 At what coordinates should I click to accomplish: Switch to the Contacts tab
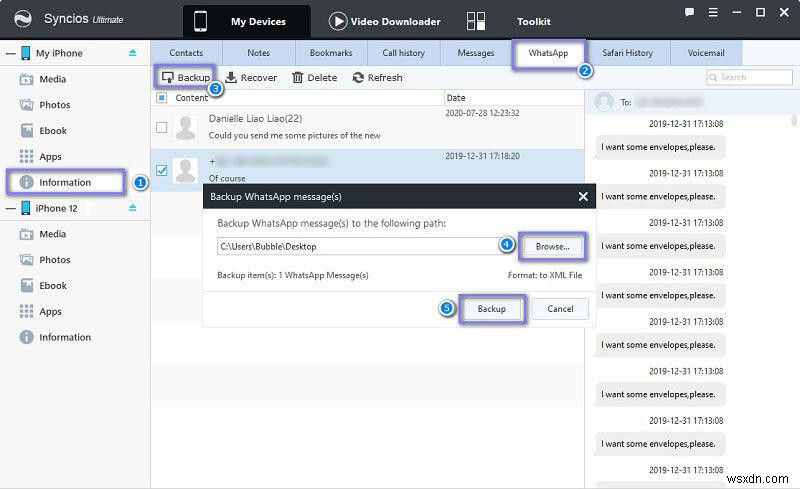click(x=186, y=53)
